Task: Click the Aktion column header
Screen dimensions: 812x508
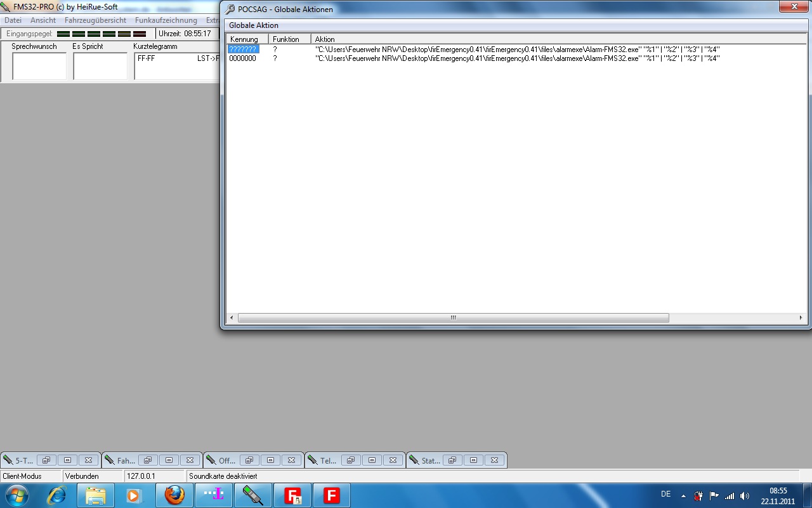Action: coord(325,39)
